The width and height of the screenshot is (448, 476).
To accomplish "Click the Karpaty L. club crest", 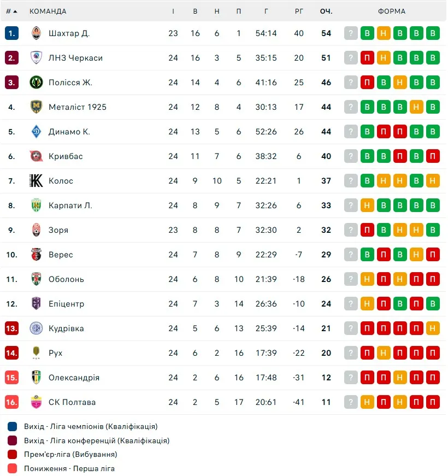I will 36,205.
